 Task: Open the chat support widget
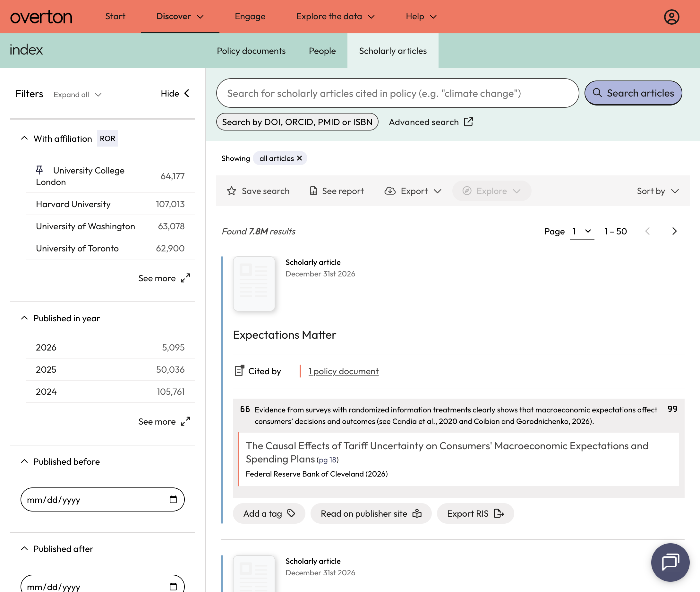coord(670,562)
